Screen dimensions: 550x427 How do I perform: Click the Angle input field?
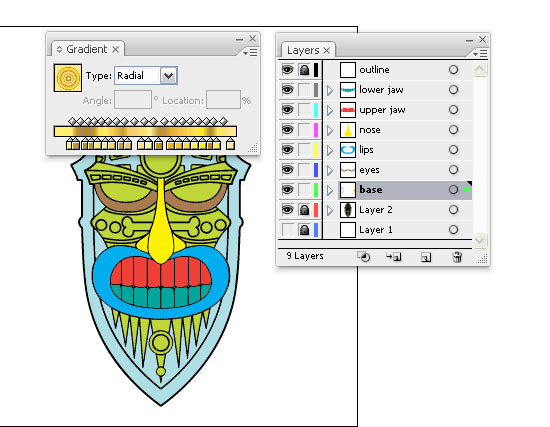click(x=133, y=100)
